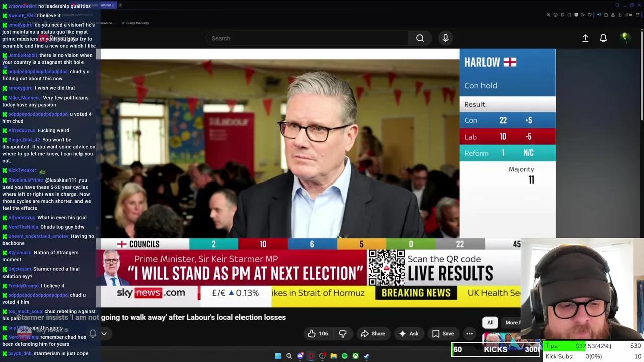The height and width of the screenshot is (362, 644).
Task: Click username psyph_dnb in chat
Action: point(20,353)
